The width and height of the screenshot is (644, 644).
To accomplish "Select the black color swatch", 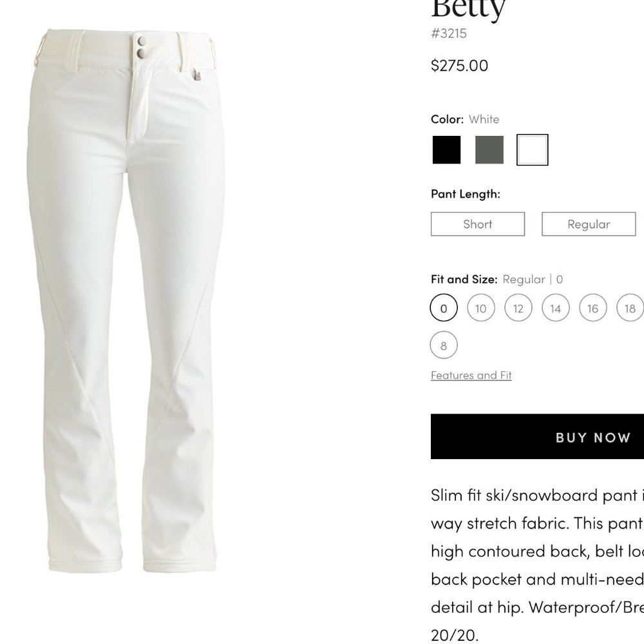I will tap(446, 150).
